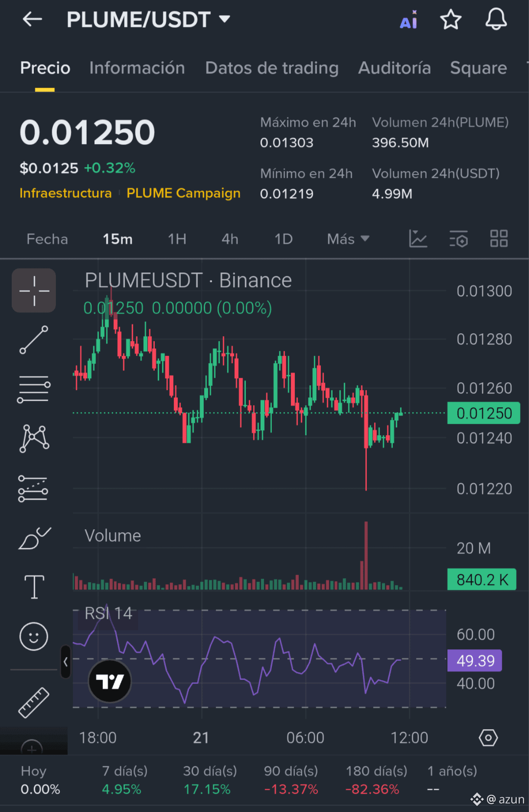Click the TradingView logo badge
This screenshot has height=812, width=529.
pyautogui.click(x=110, y=681)
